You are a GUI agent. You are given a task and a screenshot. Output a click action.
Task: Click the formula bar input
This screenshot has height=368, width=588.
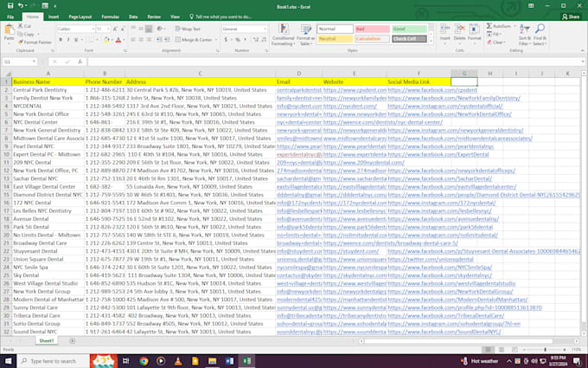335,61
